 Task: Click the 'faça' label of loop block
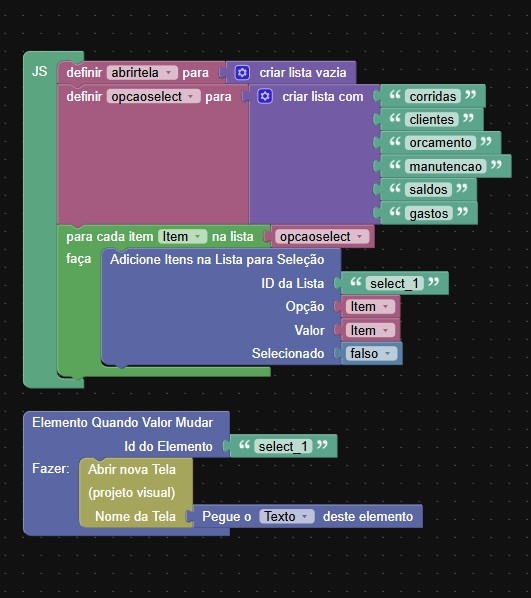[79, 259]
